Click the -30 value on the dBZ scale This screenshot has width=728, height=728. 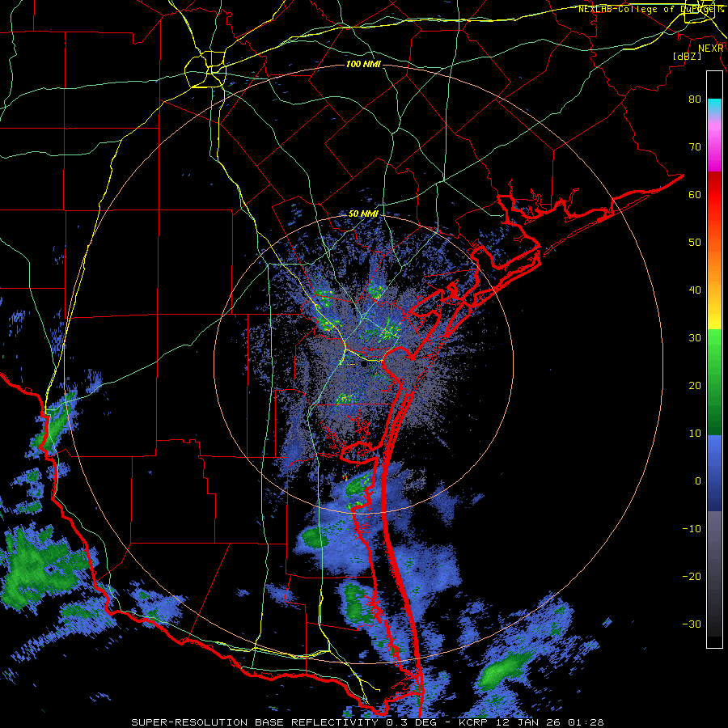[x=692, y=624]
